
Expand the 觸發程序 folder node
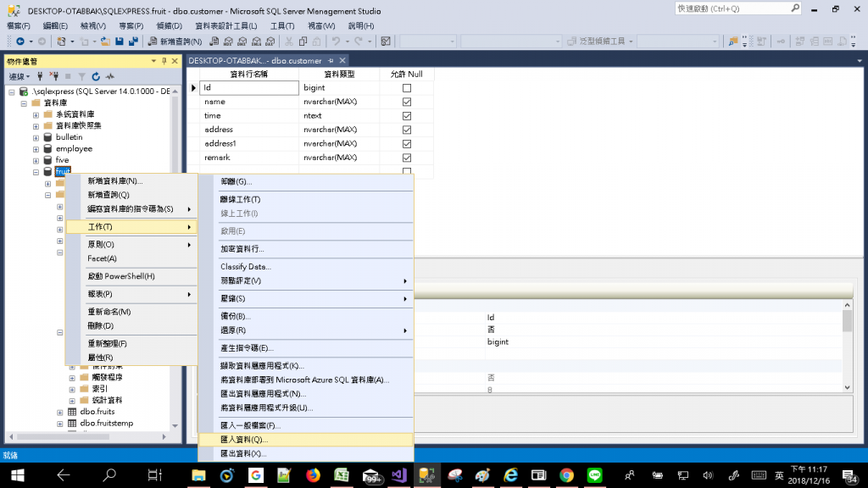[x=72, y=378]
